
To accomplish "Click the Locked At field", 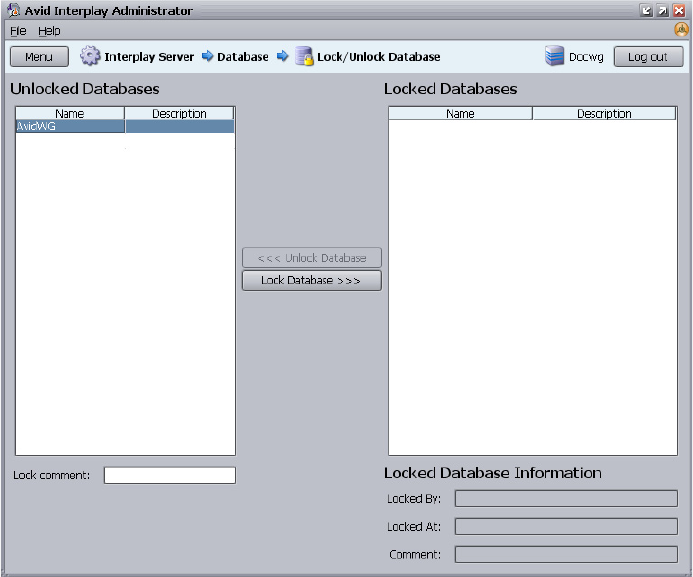I will click(x=566, y=526).
